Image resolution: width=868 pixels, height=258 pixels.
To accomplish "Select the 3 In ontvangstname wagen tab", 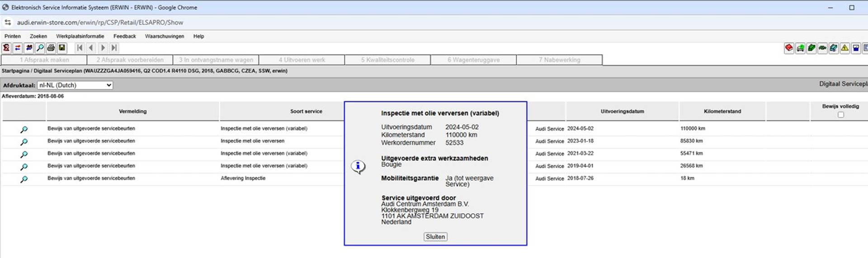I will coord(216,60).
